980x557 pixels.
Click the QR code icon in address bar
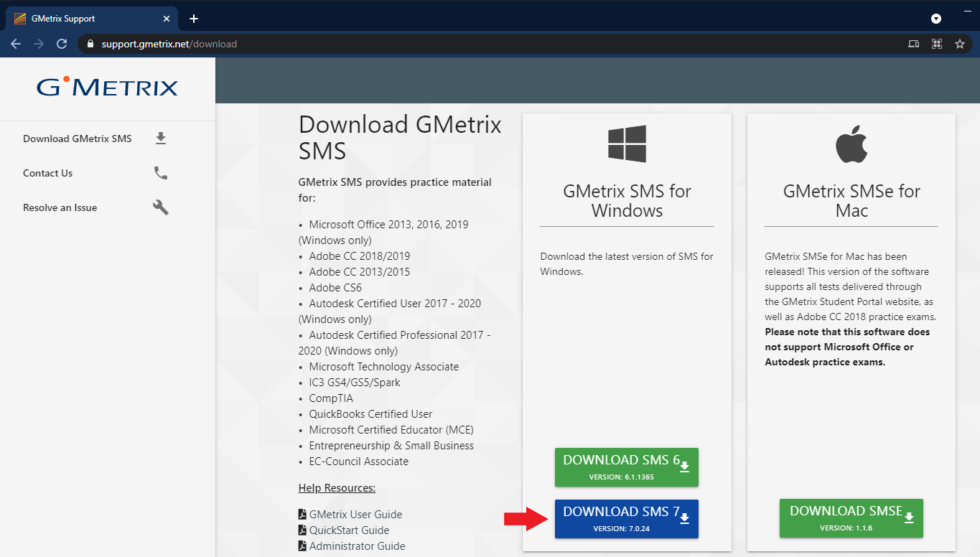coord(936,44)
